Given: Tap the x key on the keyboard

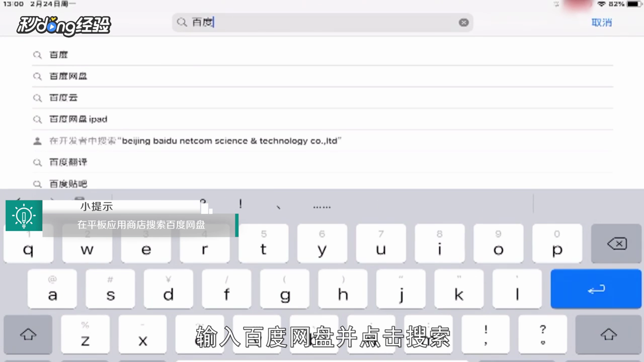Looking at the screenshot, I should point(142,334).
